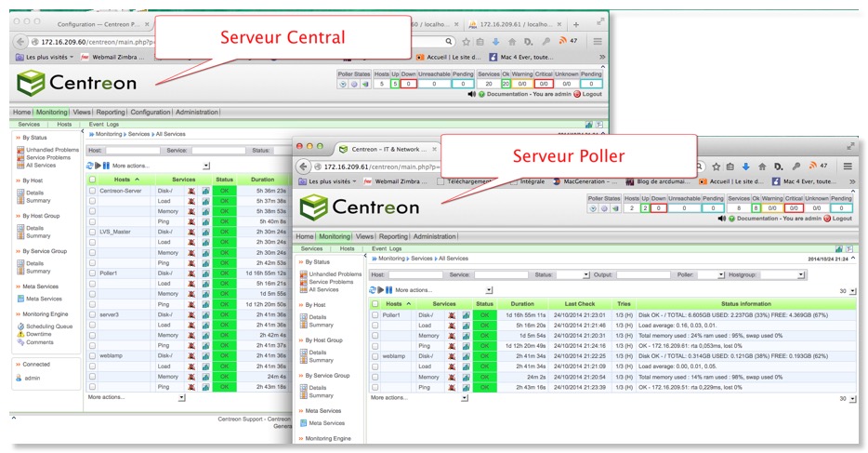Image resolution: width=868 pixels, height=453 pixels.
Task: Tick select-all checkbox in Central Hosts header
Action: 92,180
